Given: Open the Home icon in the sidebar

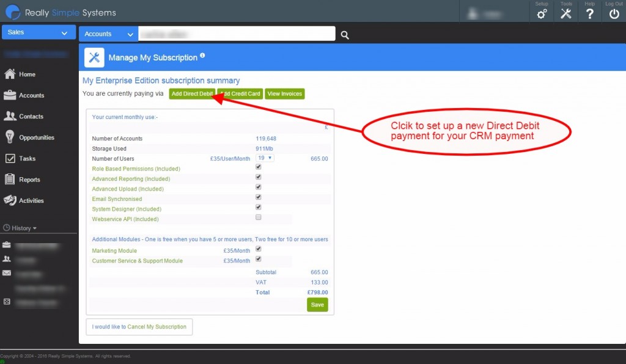Looking at the screenshot, I should tap(11, 74).
